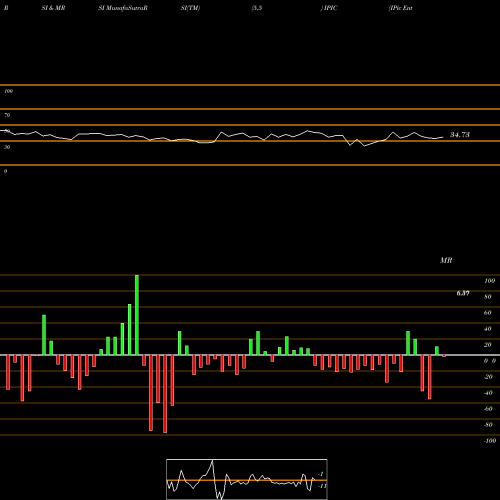
Task: Click the RSI axis label 0
Action: coord(5,171)
